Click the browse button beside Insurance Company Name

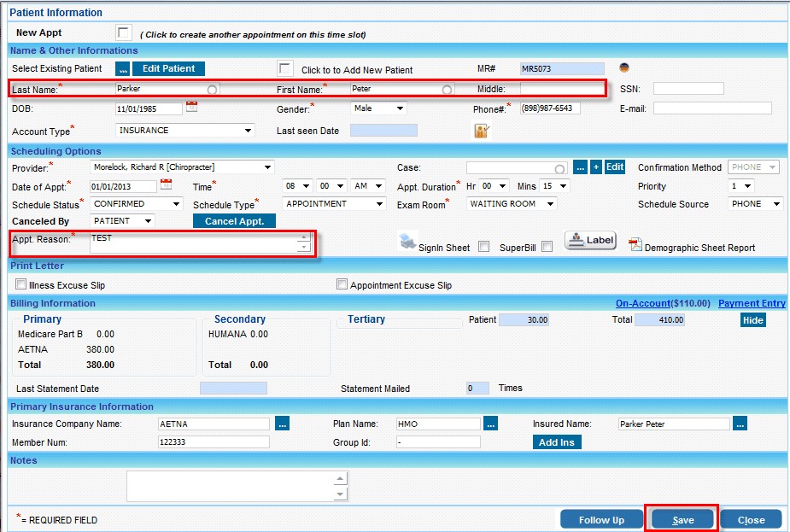point(283,424)
